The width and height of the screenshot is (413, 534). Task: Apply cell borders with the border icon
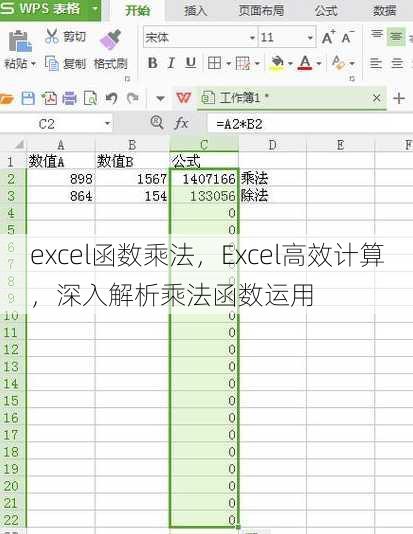pyautogui.click(x=215, y=63)
